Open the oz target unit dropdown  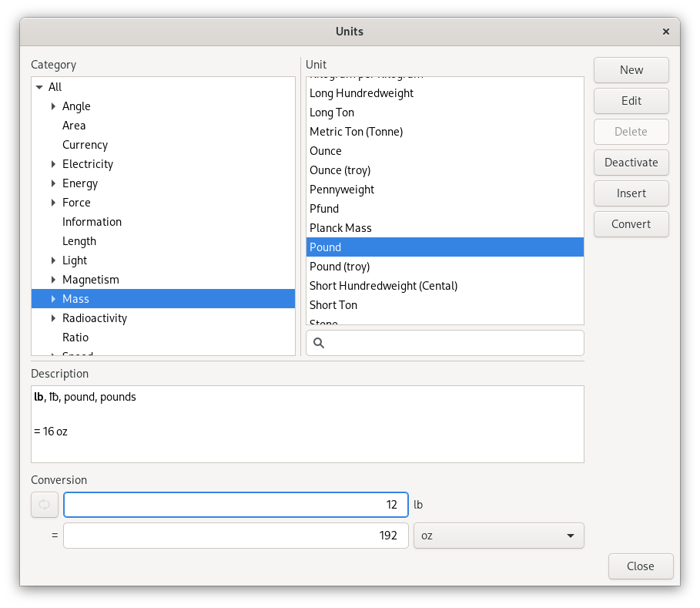click(x=498, y=536)
